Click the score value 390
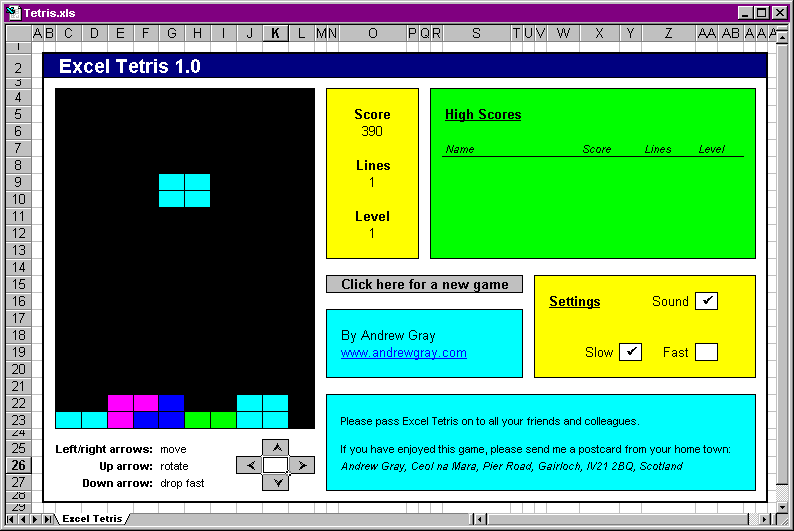 372,131
